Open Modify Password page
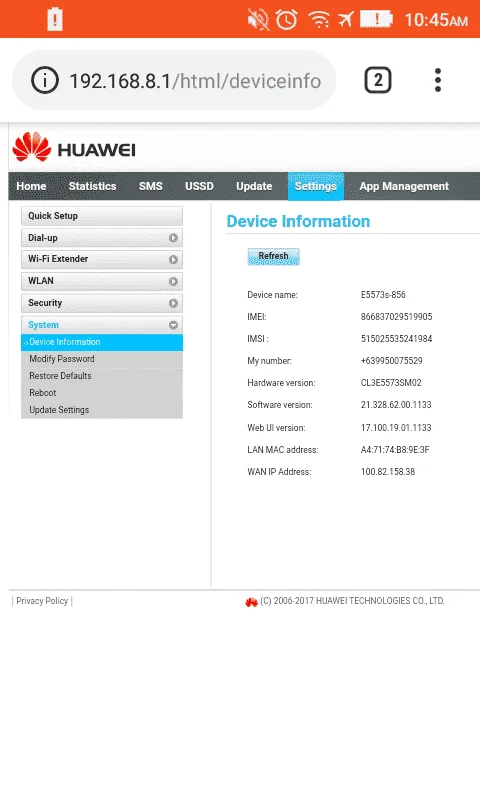The width and height of the screenshot is (480, 800). click(x=62, y=359)
